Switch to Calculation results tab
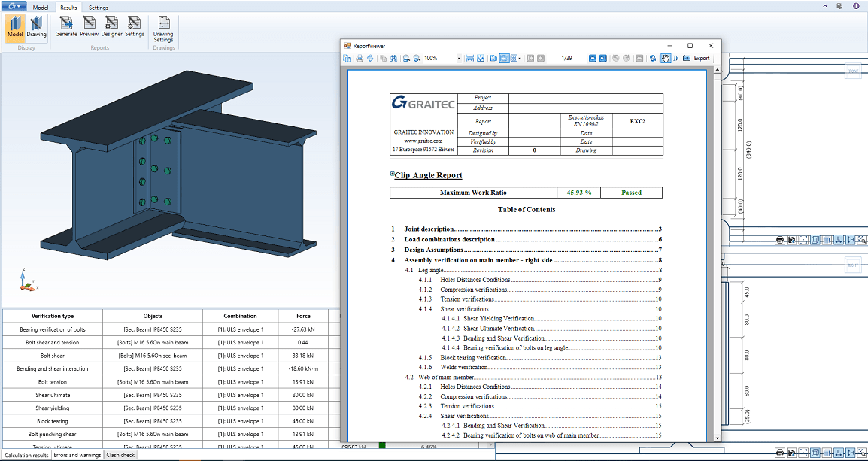Screen dimensions: 868x461 [26, 455]
